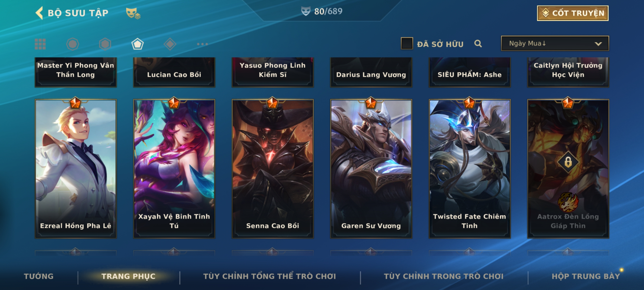Viewport: 644px width, 290px height.
Task: Open the Ngày Mua sort dropdown
Action: pos(555,44)
